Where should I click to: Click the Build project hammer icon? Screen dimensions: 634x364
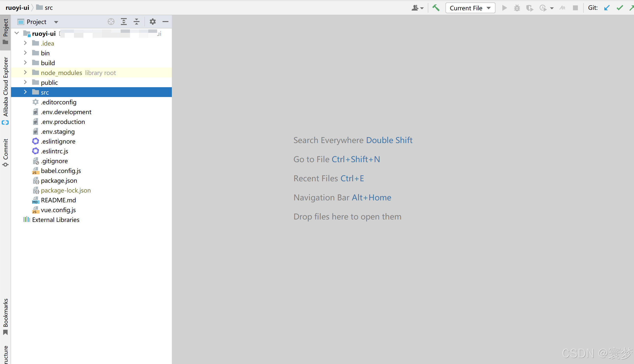pyautogui.click(x=436, y=8)
